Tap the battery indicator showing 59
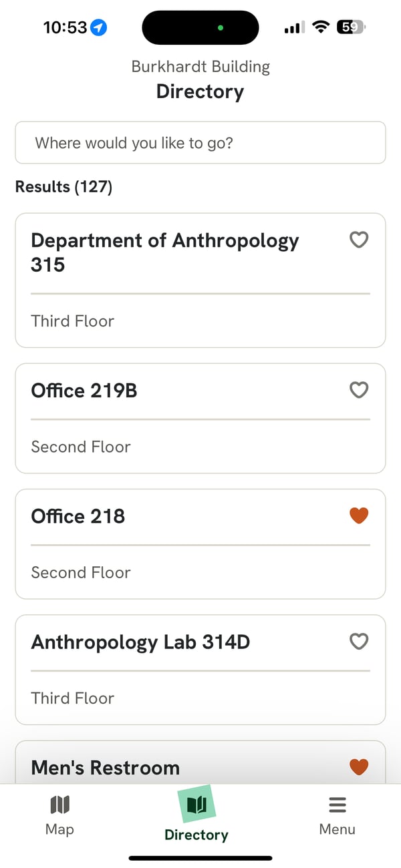This screenshot has height=868, width=401. (350, 27)
